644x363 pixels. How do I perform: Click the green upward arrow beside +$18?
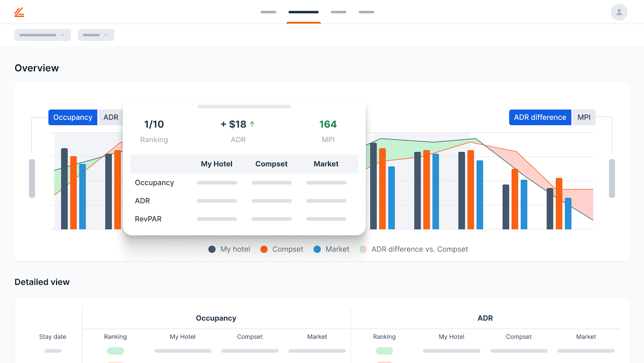252,124
